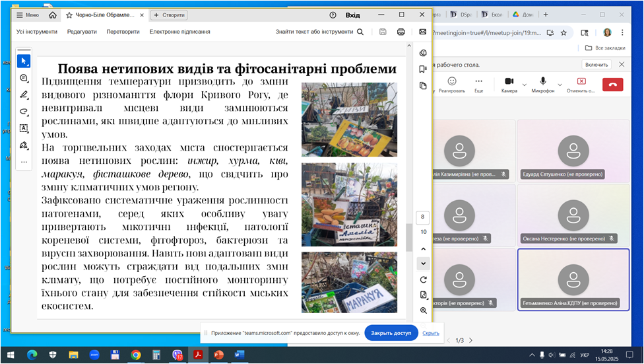Open the Меню dropdown in Acrobat

pyautogui.click(x=27, y=15)
